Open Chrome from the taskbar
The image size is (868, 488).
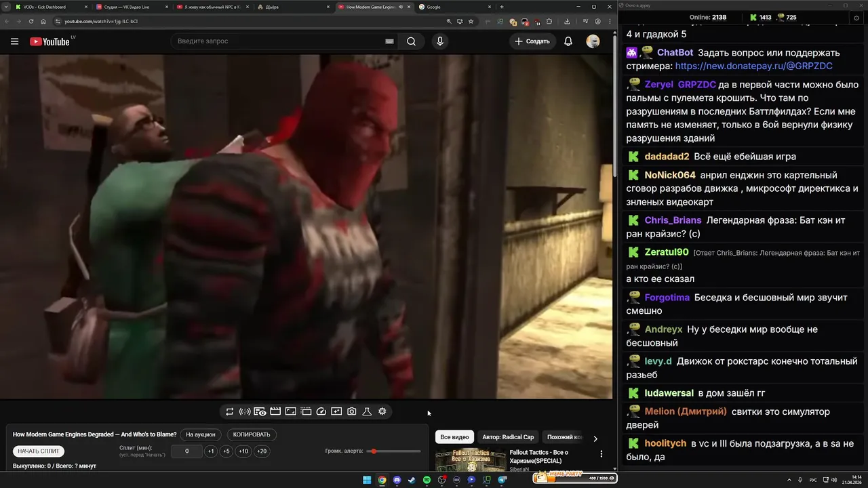(382, 480)
